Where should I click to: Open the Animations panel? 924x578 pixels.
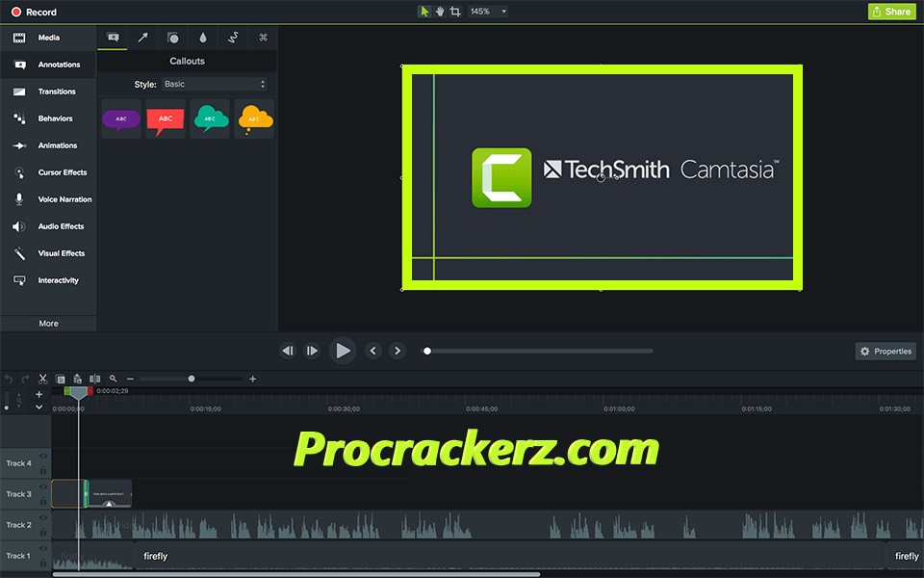[47, 145]
